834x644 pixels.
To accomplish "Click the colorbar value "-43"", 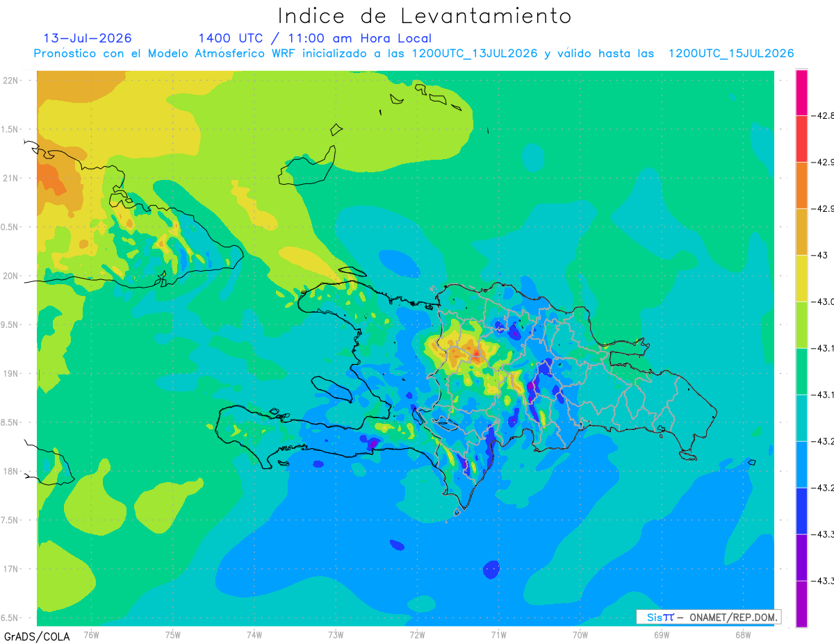I will coord(820,255).
